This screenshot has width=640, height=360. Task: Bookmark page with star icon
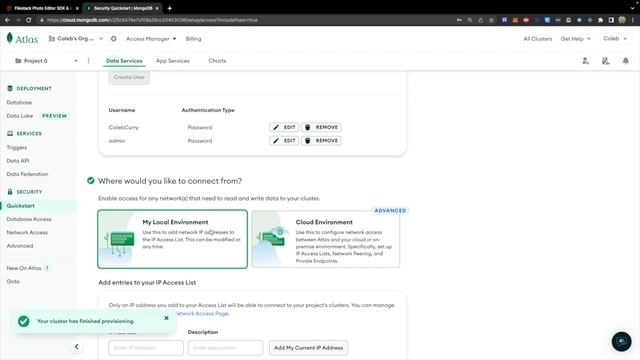tap(491, 20)
